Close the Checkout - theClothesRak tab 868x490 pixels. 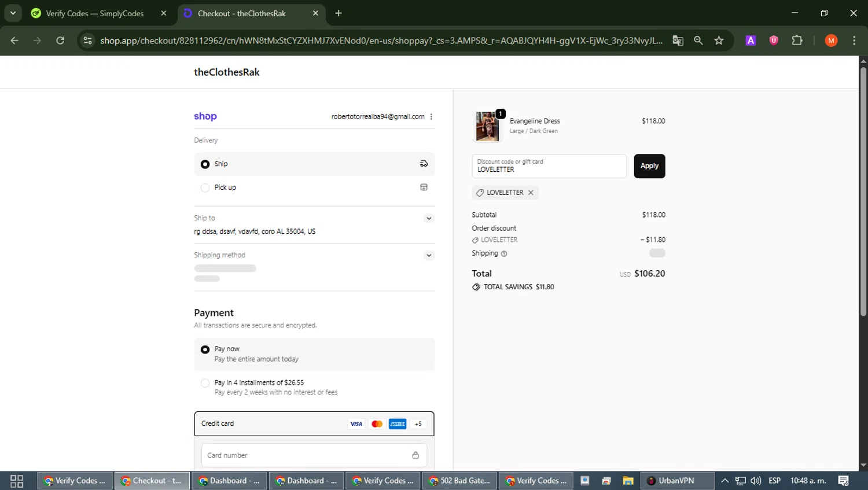pos(315,13)
